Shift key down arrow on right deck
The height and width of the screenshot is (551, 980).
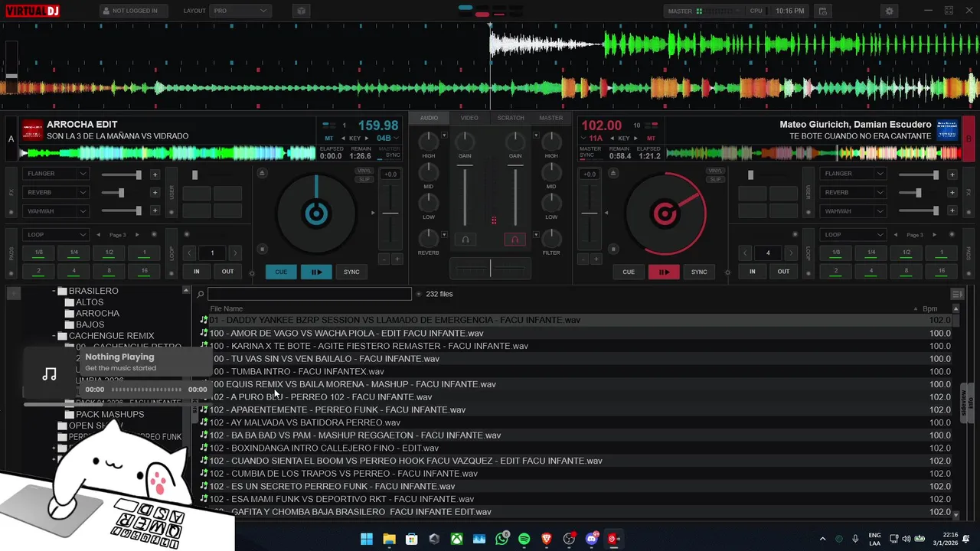(612, 139)
